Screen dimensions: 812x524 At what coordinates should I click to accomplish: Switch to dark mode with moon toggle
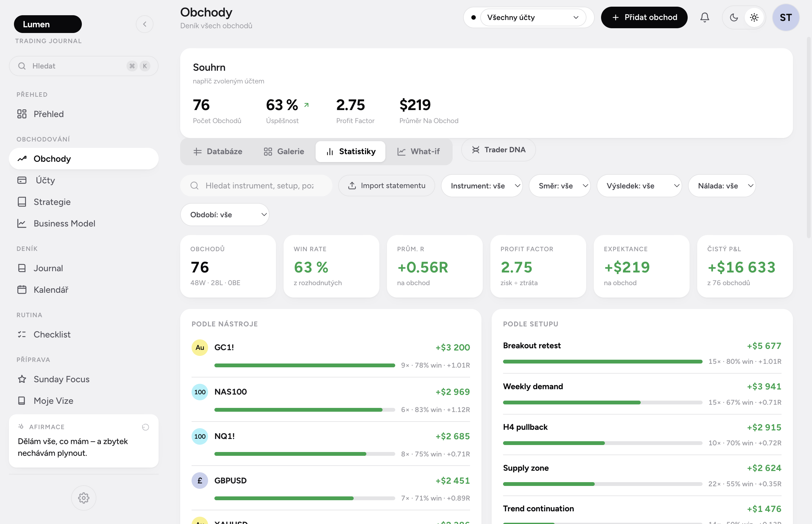(734, 17)
